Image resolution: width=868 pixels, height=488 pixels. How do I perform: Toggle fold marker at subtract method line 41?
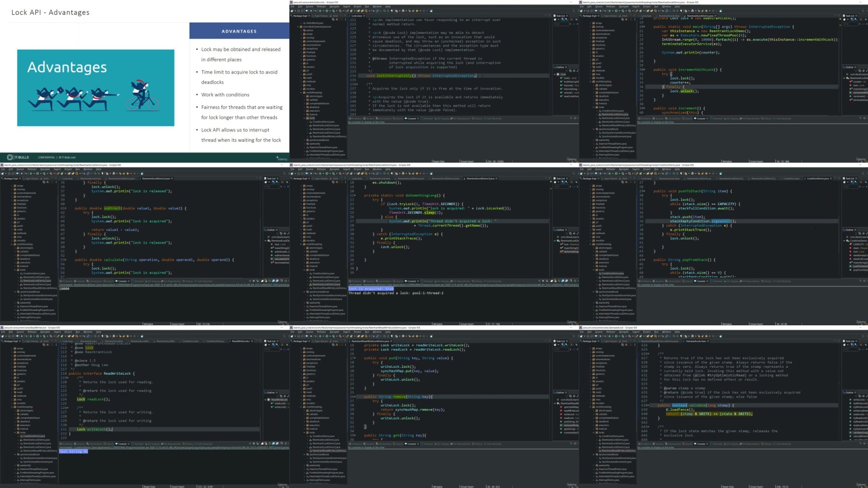tap(66, 209)
